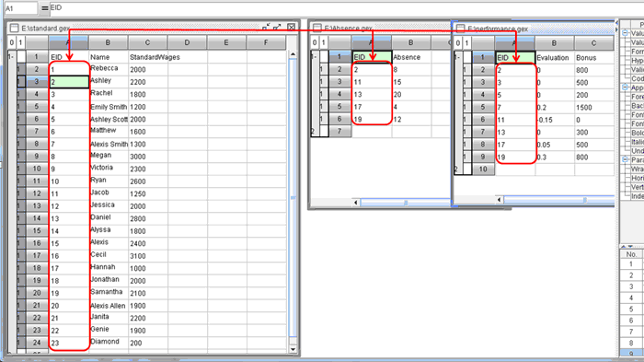
Task: Click level 1 button in performance.gex
Action: [x=467, y=43]
